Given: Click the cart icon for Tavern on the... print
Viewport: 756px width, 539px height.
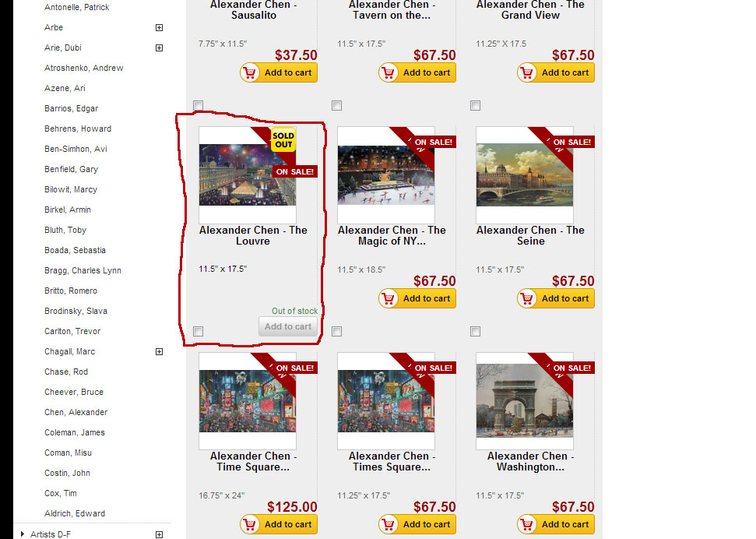Looking at the screenshot, I should point(389,73).
